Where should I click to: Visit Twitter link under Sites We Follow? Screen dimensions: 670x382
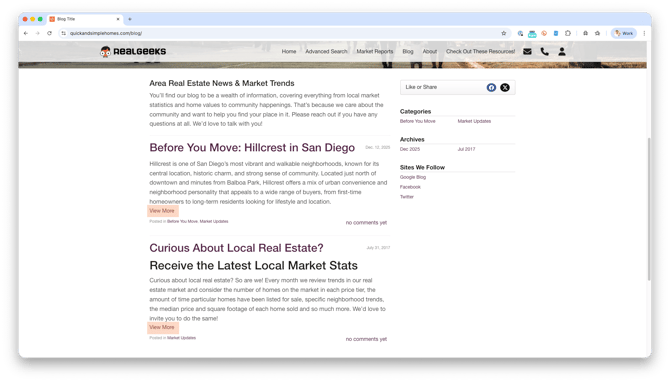[x=407, y=197]
